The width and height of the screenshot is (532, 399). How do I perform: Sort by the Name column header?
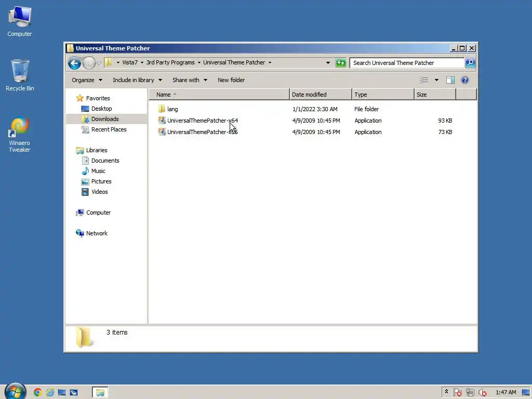coord(219,95)
